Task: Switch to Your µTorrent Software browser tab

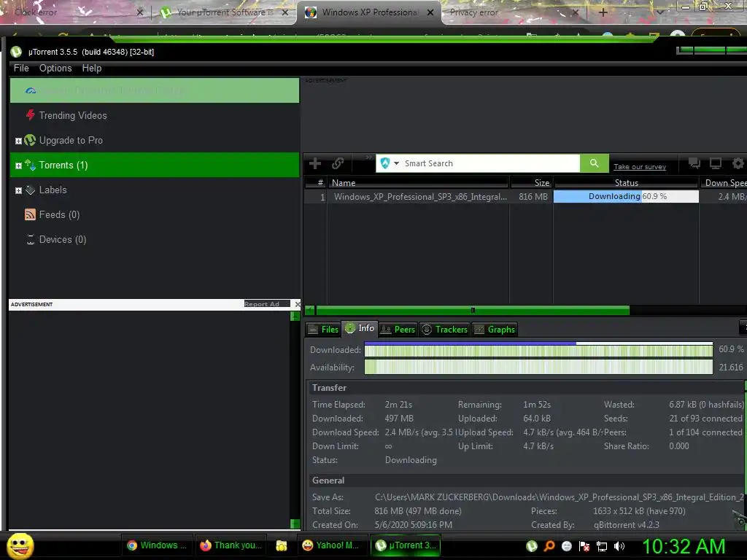Action: pyautogui.click(x=224, y=12)
